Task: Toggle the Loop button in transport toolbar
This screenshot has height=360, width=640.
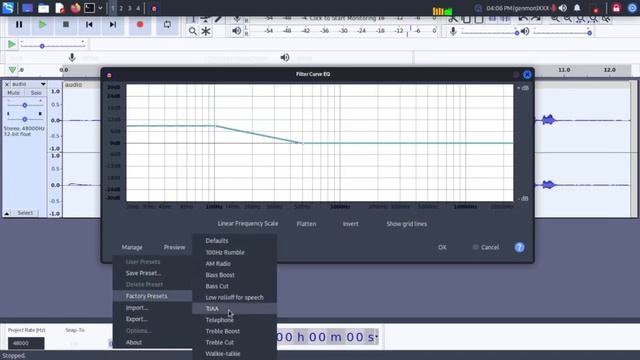Action: click(167, 25)
